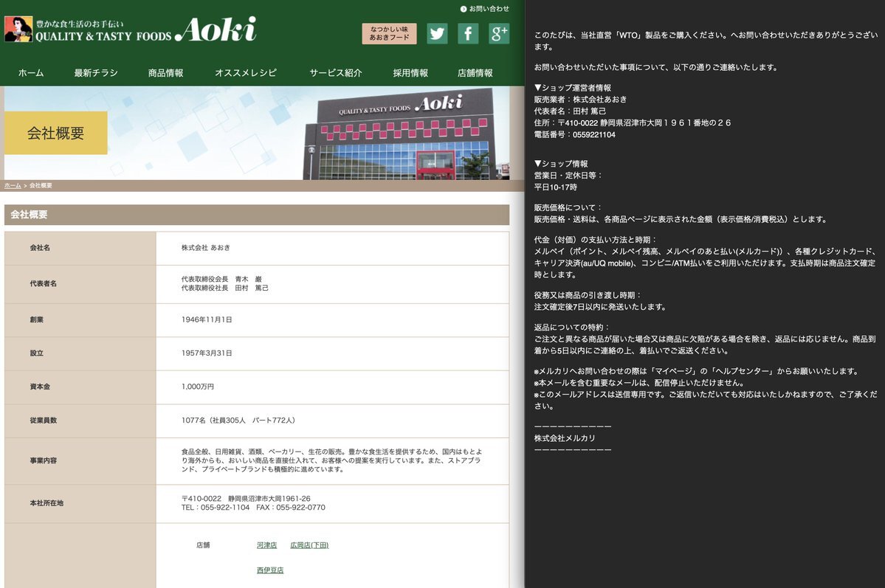Image resolution: width=885 pixels, height=588 pixels.
Task: Select the オススメレシピ menu item
Action: click(246, 73)
